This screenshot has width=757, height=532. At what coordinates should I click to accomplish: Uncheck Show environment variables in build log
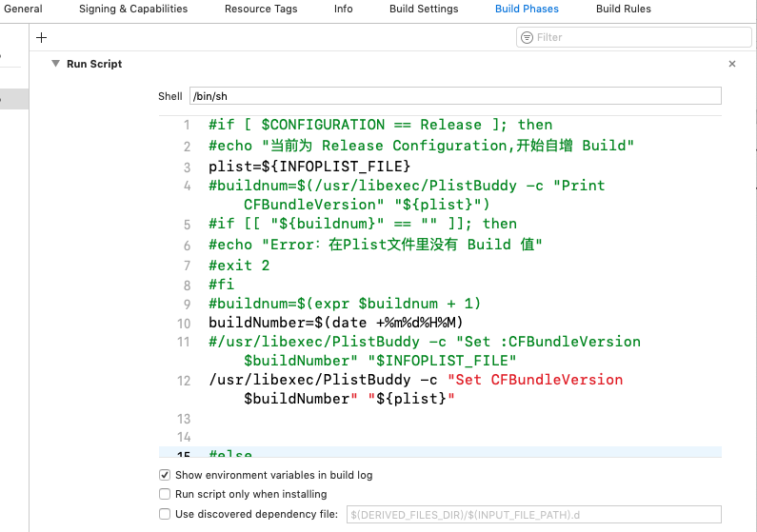click(x=165, y=475)
